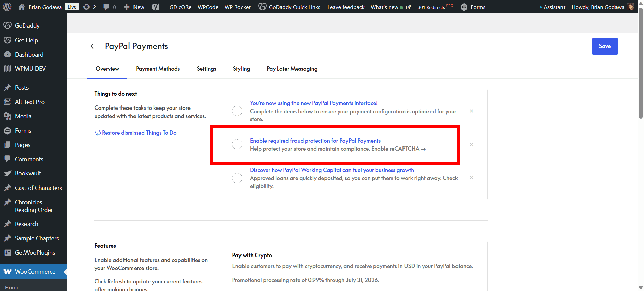Switch to the Styling tab
Image resolution: width=644 pixels, height=291 pixels.
coord(241,69)
